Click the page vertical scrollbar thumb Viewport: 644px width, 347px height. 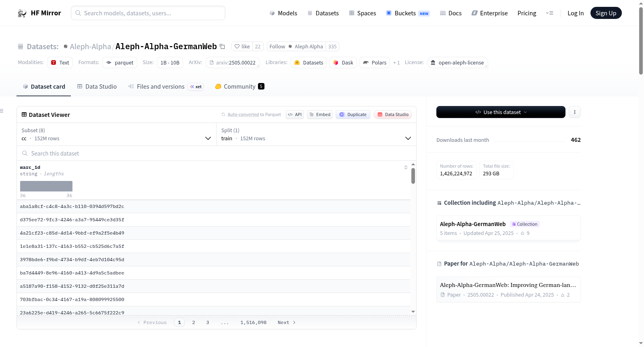641,40
